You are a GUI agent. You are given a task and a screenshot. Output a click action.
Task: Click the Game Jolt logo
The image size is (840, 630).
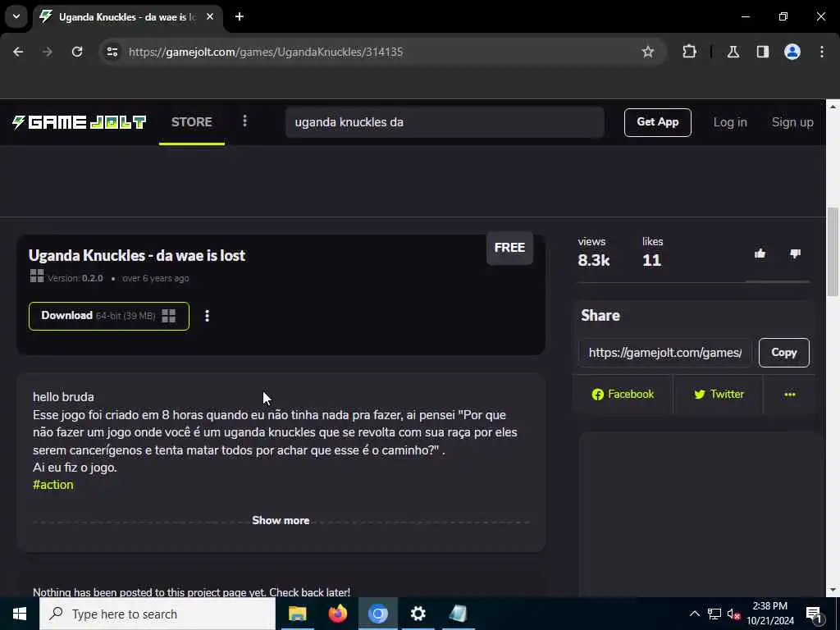(80, 122)
